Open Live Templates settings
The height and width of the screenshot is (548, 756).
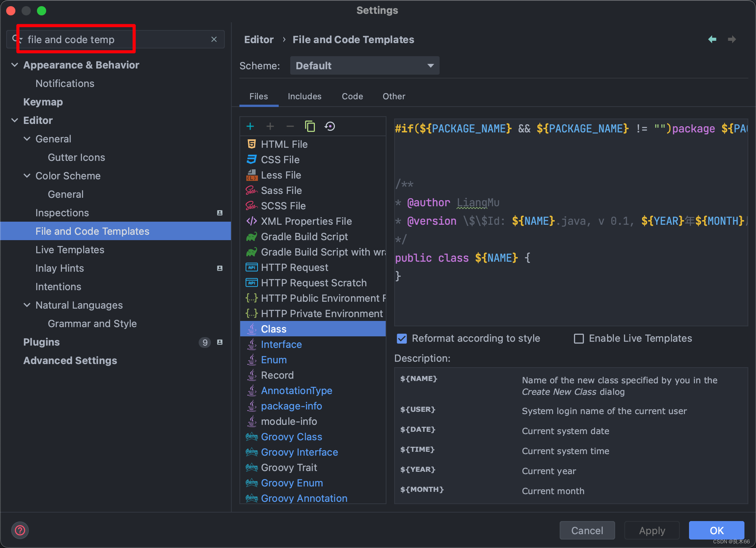115,250
